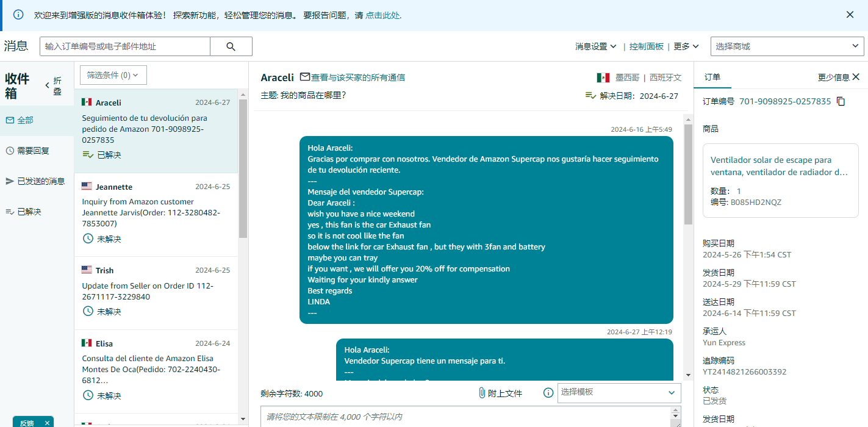Click the 2024-6-16 上午5:49 timestamp
The image size is (868, 427).
click(641, 129)
